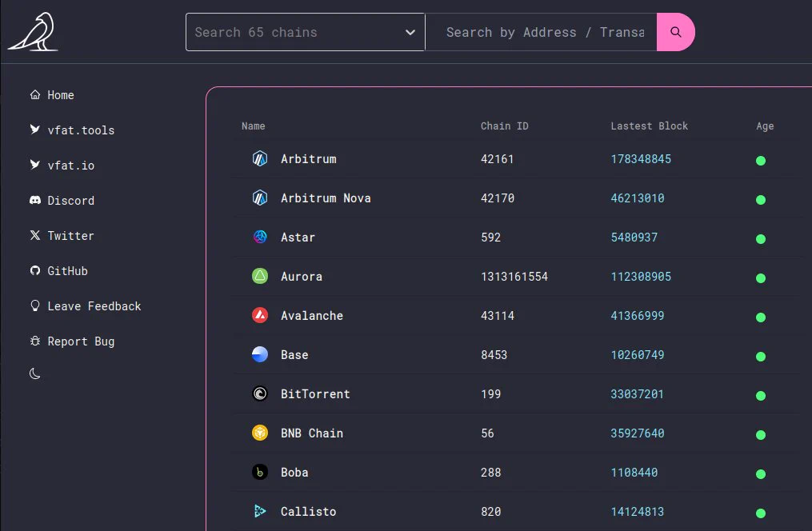
Task: Click the Avalanche red logo
Action: [260, 314]
